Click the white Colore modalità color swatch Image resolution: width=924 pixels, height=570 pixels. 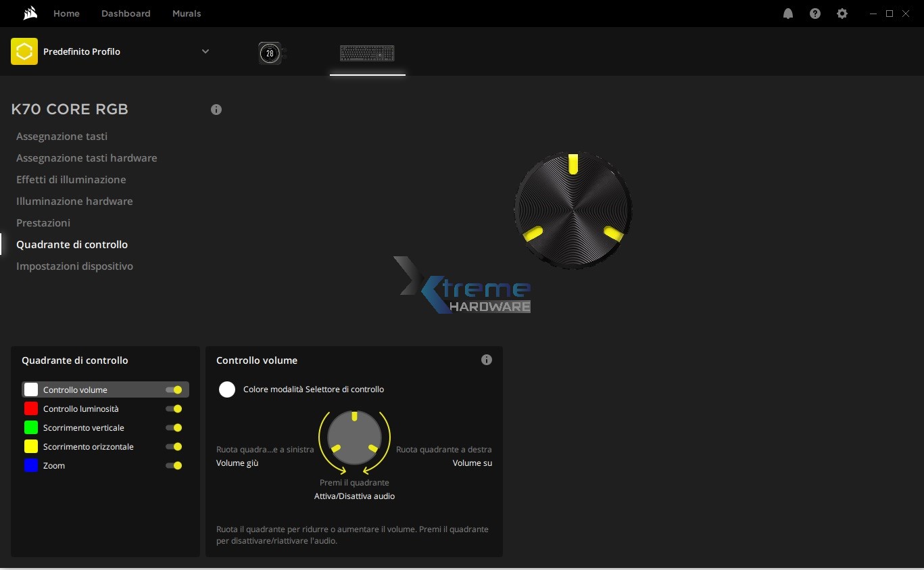227,389
